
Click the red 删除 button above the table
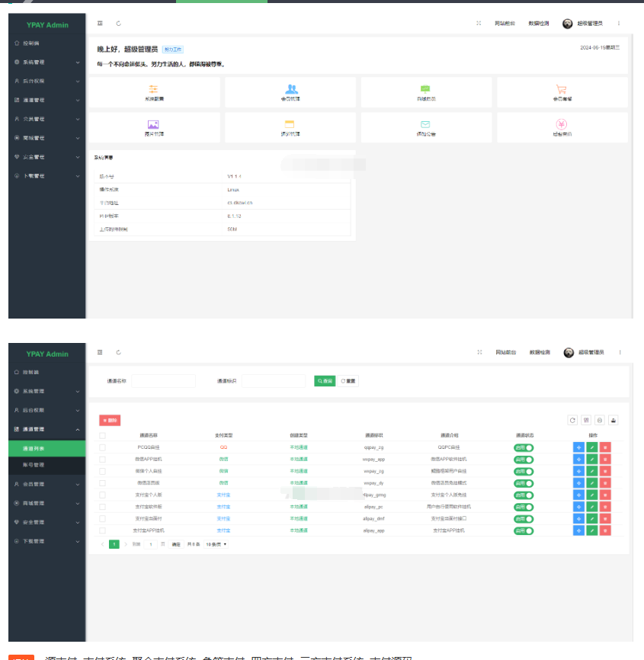tap(110, 420)
